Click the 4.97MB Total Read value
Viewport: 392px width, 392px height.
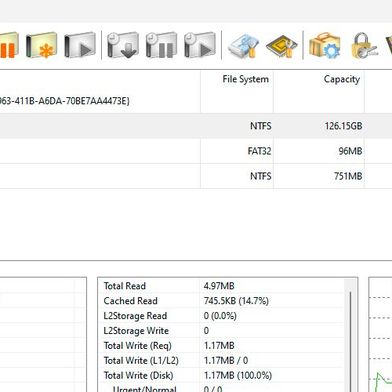click(x=219, y=286)
